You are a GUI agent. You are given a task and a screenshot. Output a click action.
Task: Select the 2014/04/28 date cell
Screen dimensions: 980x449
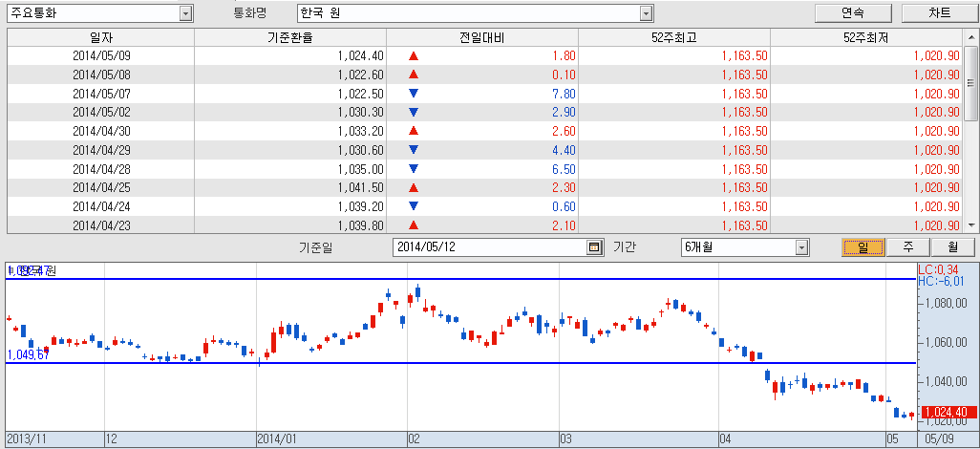[101, 168]
